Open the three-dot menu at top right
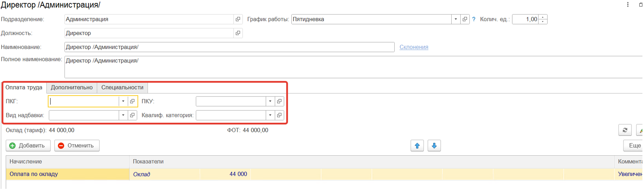The height and width of the screenshot is (190, 644). [627, 5]
